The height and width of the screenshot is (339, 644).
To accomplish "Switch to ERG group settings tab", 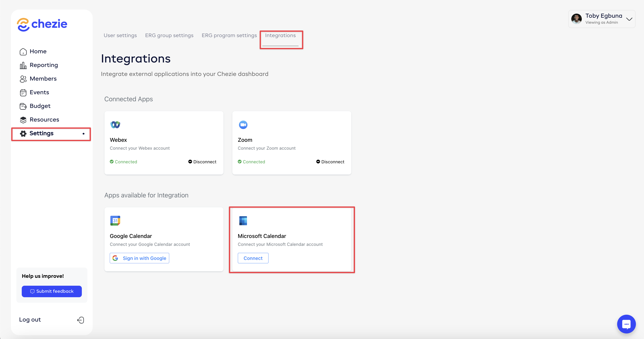I will click(x=169, y=35).
